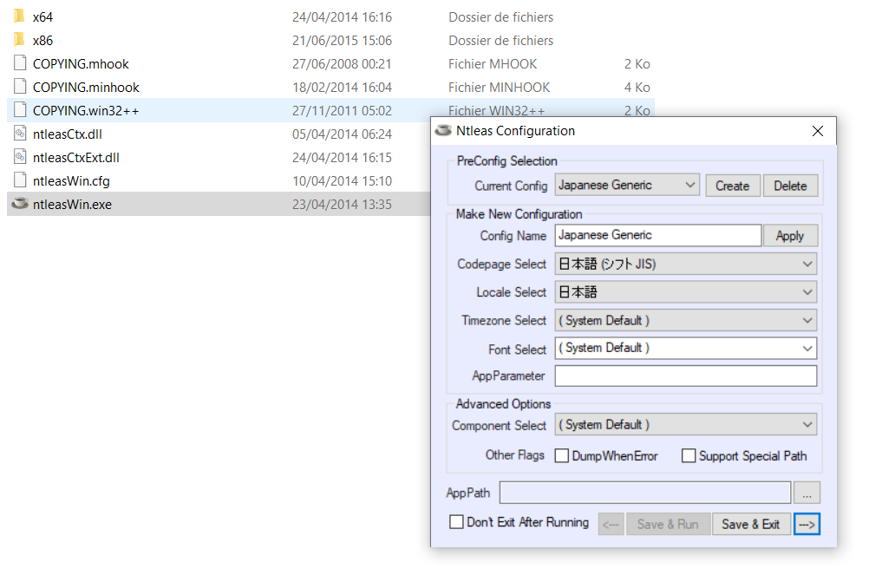Click the date 21/06/2015 15:06
882x588 pixels.
(342, 41)
